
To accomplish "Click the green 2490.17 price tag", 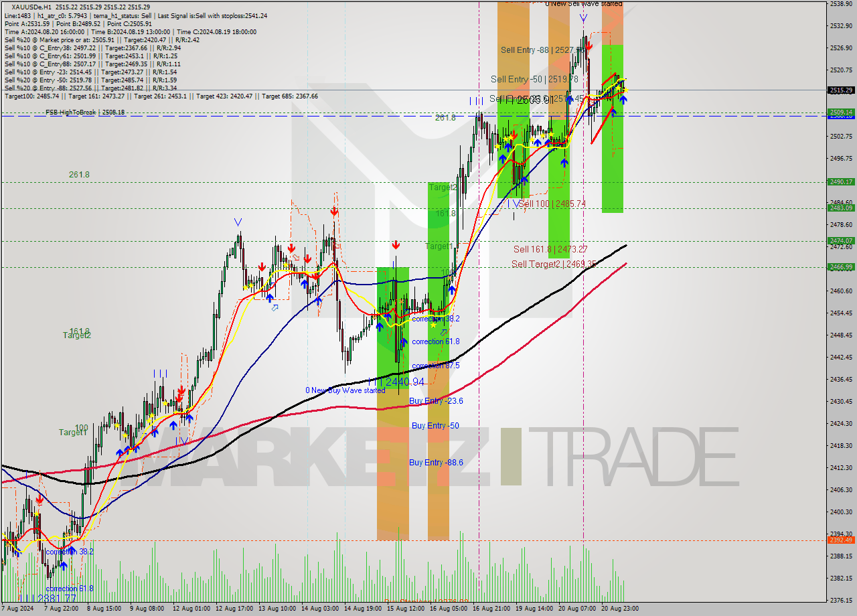I will [x=841, y=181].
